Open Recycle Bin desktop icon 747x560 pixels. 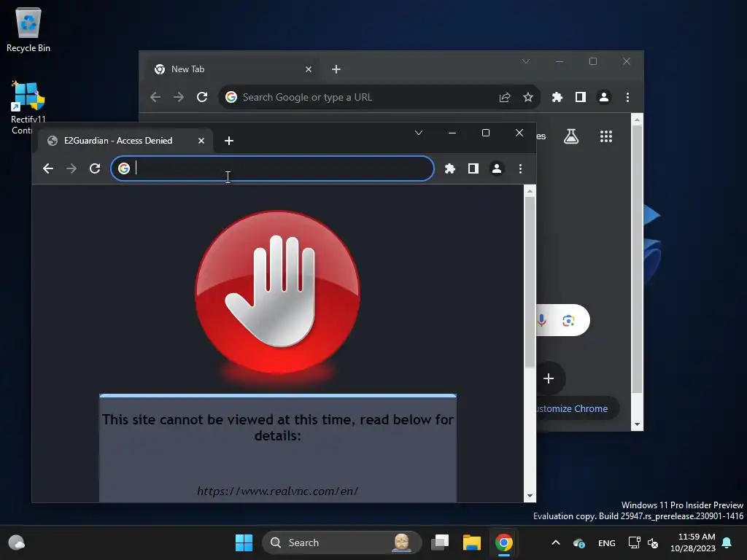tap(28, 29)
